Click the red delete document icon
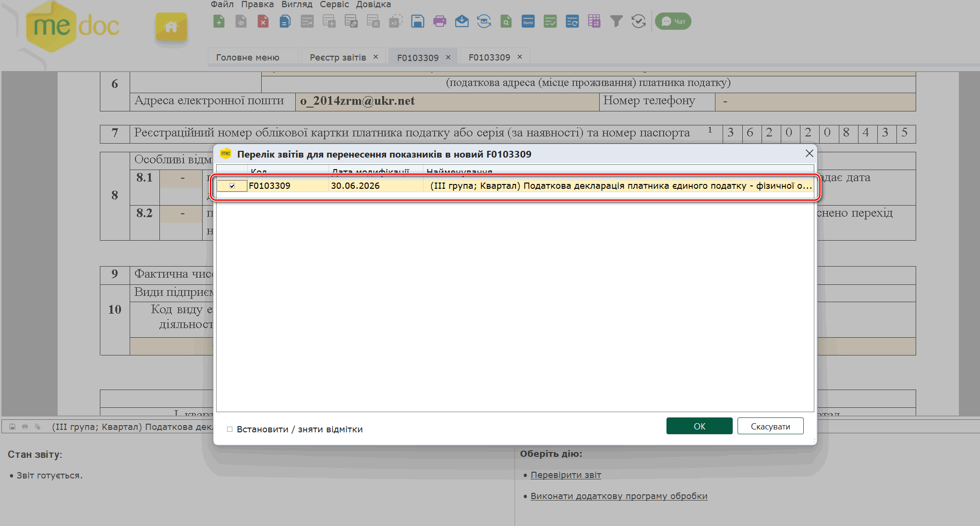This screenshot has width=980, height=526. [263, 21]
